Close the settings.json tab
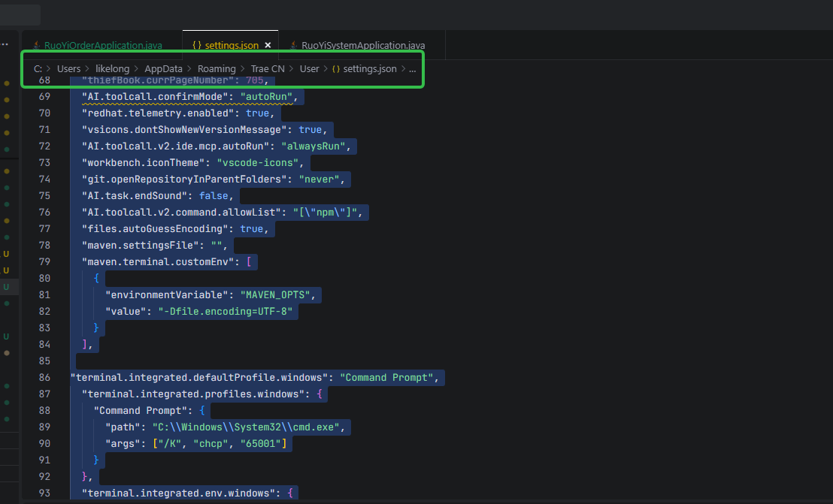 pos(268,45)
